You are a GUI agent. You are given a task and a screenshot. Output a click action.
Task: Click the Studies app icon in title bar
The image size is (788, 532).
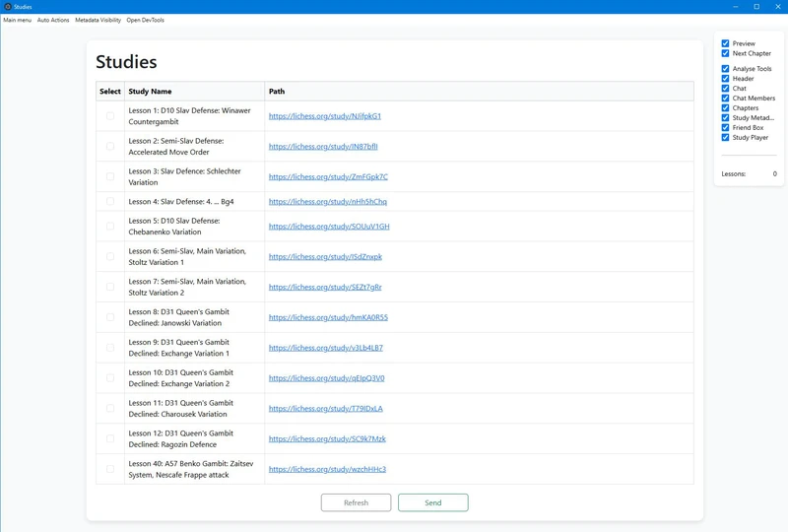pyautogui.click(x=8, y=7)
